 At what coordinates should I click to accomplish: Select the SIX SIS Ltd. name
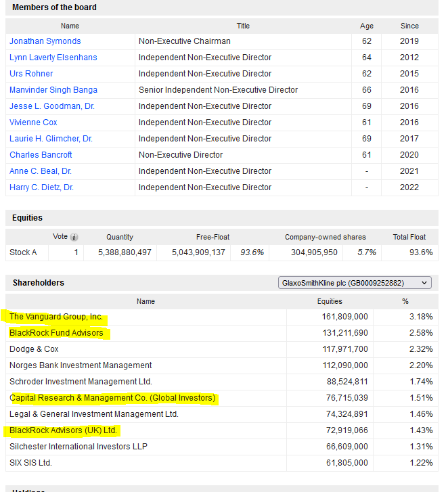[30, 463]
